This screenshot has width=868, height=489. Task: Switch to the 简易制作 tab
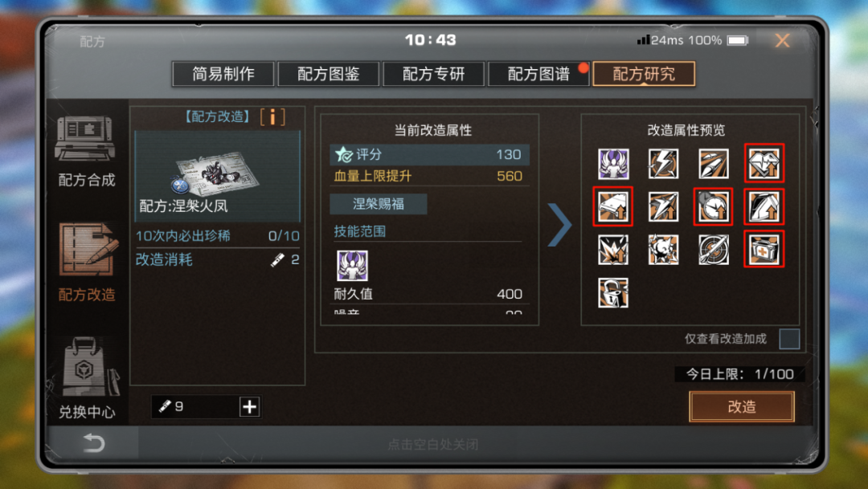pyautogui.click(x=223, y=74)
